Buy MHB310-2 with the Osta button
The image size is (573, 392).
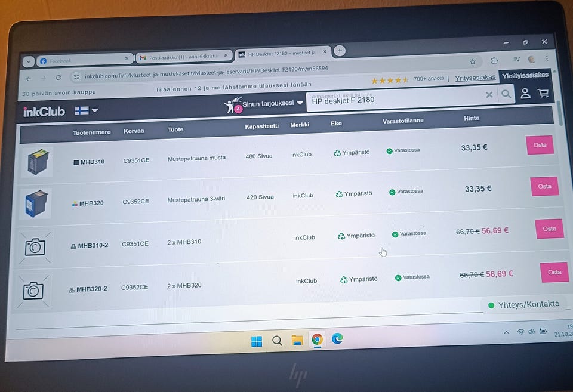click(549, 229)
